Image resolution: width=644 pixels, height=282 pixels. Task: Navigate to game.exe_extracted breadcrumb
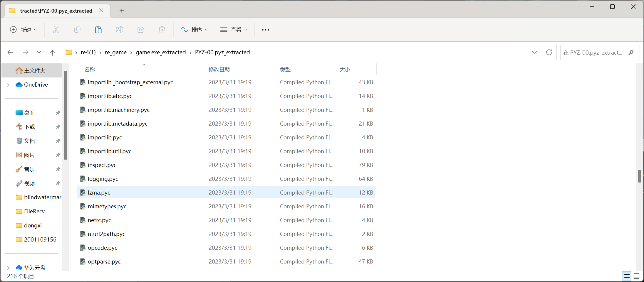tap(161, 52)
